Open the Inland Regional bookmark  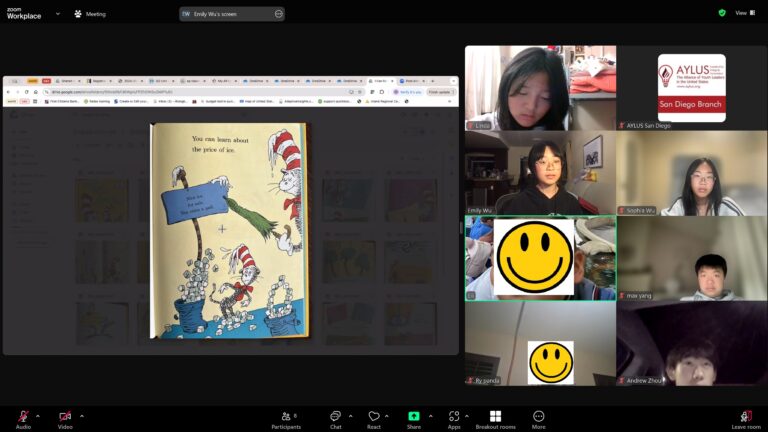coord(383,101)
